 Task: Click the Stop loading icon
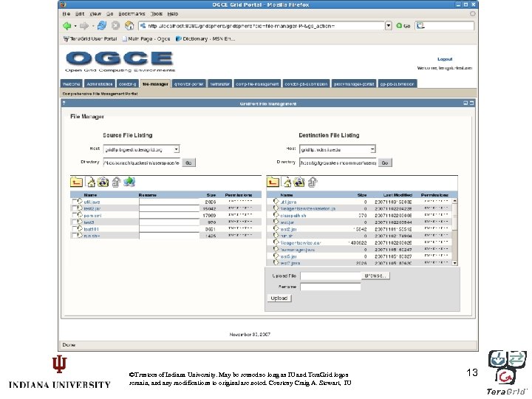[x=116, y=26]
